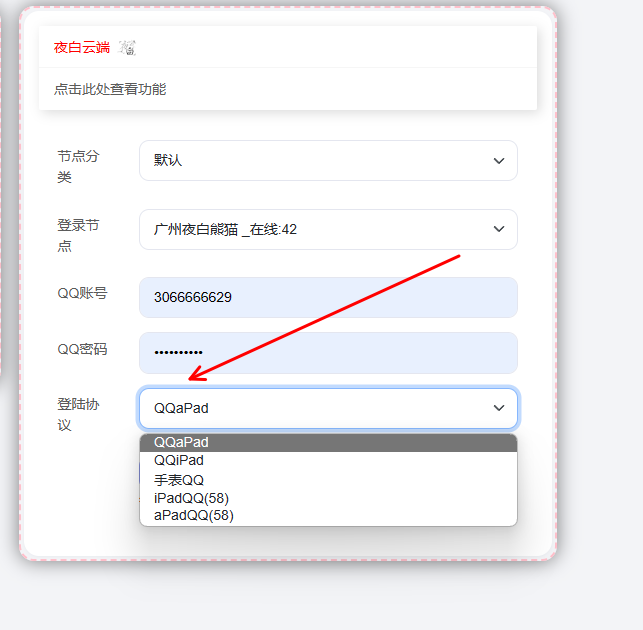Choose the aPadQQ(58) protocol option
This screenshot has width=643, height=630.
click(x=328, y=516)
